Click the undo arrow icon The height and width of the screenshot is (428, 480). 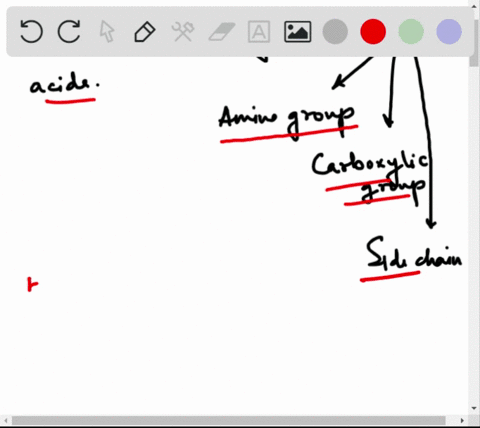click(31, 31)
